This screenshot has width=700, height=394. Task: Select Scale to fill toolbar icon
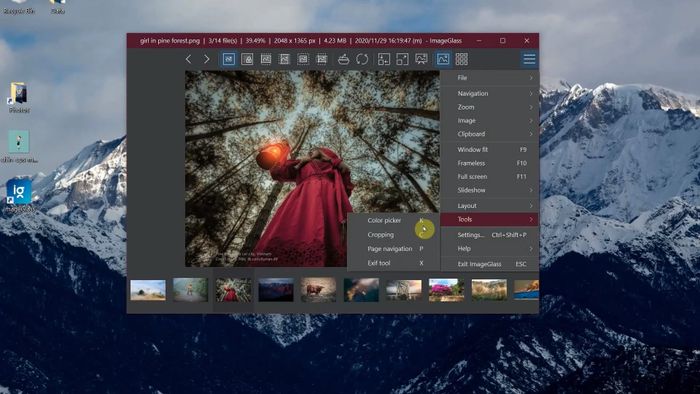point(322,59)
